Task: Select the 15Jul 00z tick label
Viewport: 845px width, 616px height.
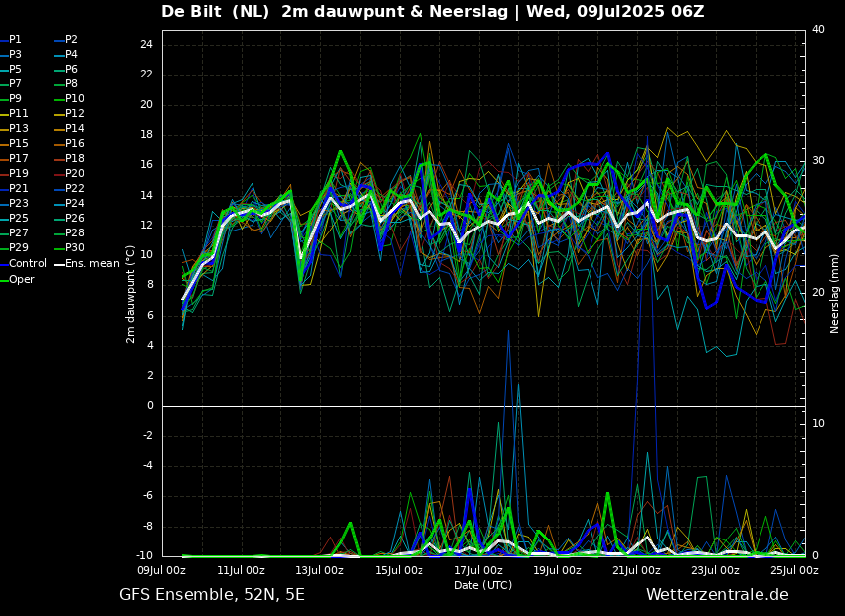Action: (399, 570)
